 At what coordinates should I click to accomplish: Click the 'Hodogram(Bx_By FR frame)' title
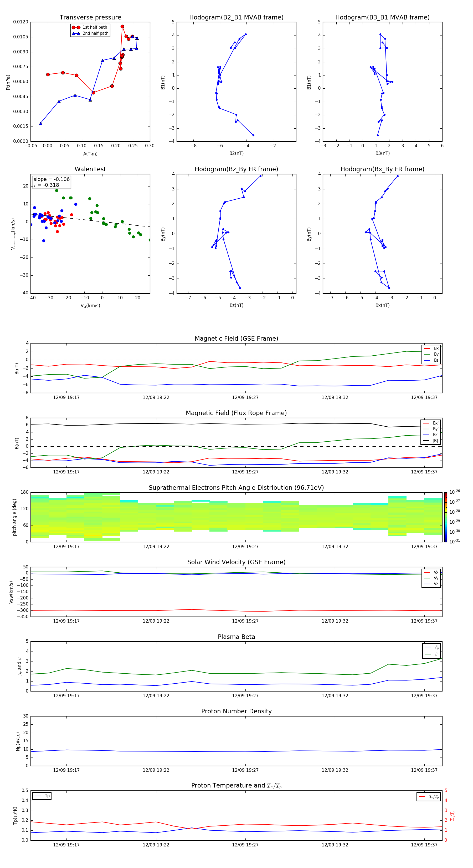[382, 169]
